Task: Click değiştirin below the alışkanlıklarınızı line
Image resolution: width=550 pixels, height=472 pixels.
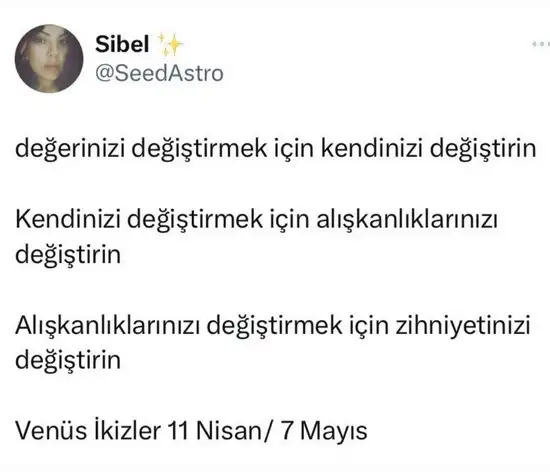Action: [68, 255]
